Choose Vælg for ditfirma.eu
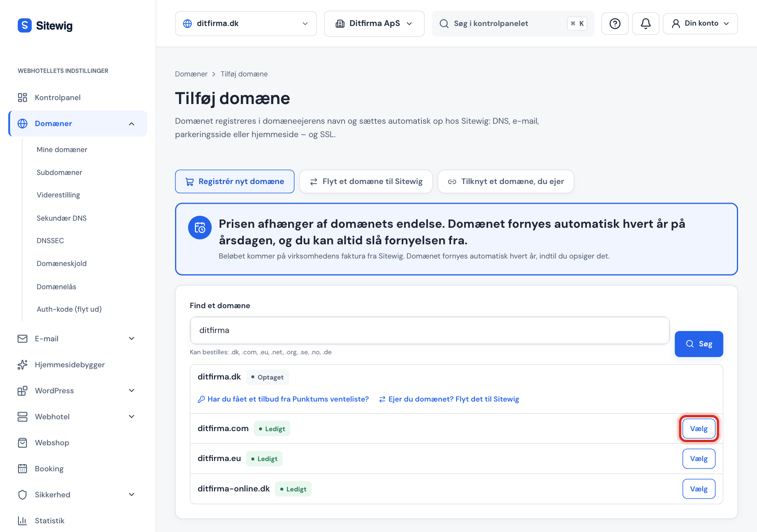The height and width of the screenshot is (532, 757). 699,458
